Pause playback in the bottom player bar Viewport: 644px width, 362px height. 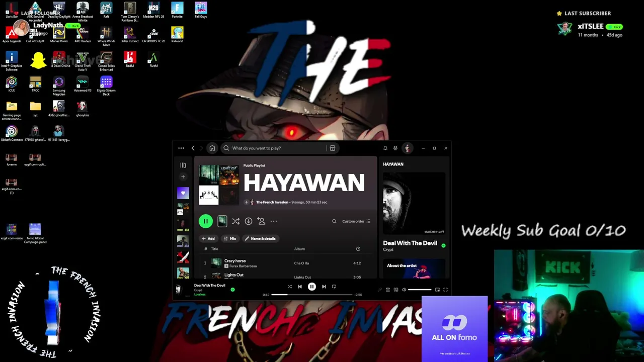pos(312,287)
